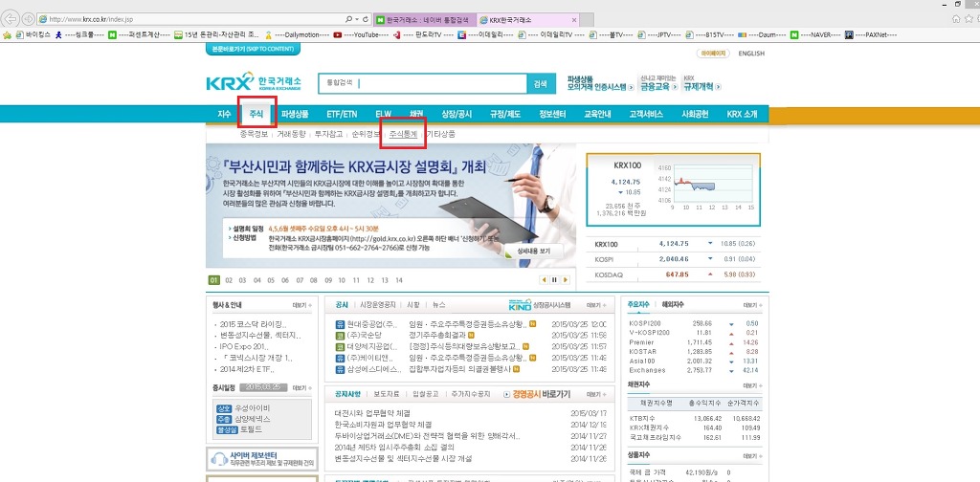The height and width of the screenshot is (482, 980).
Task: Select banner page number 05
Action: coord(271,280)
